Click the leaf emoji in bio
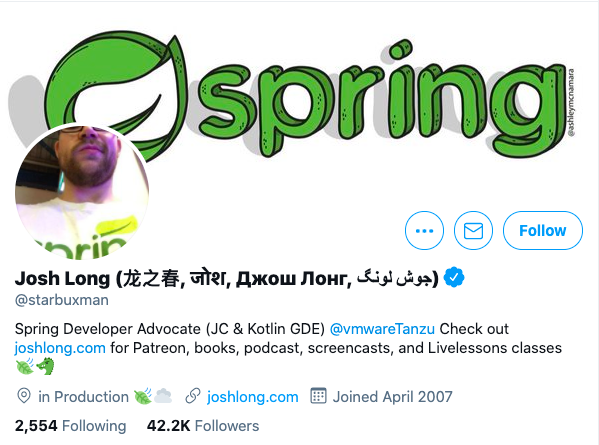Viewport: 599px width, 445px height. click(25, 367)
